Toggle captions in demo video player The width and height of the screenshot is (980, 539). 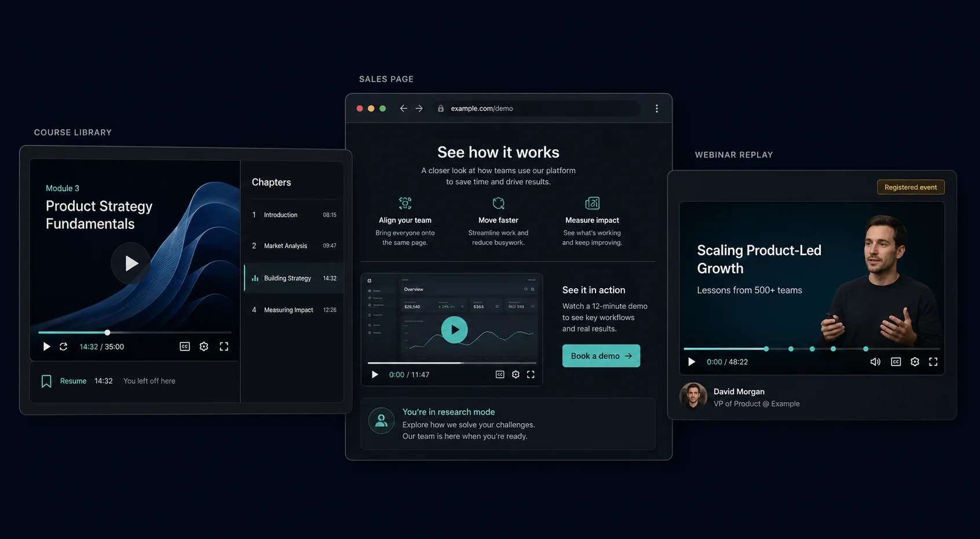click(x=500, y=374)
